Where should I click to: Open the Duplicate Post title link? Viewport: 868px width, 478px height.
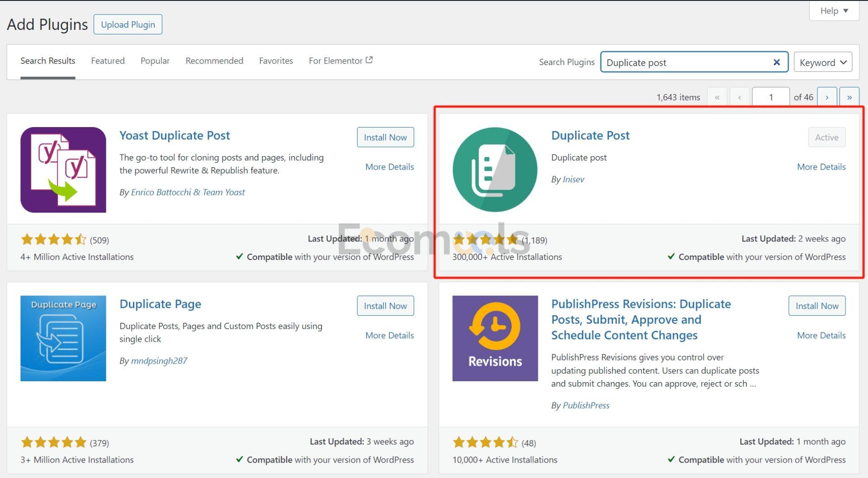tap(590, 135)
